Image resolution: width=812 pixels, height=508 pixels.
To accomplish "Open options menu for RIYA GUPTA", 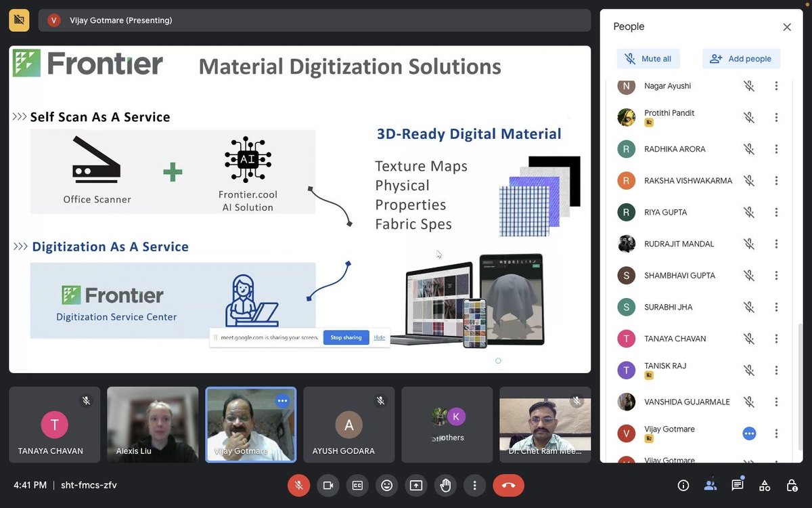I will click(x=776, y=212).
